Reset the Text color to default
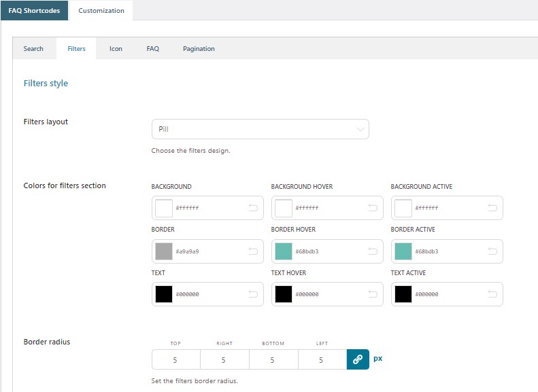Screen dimensions: 538x392 click(x=253, y=294)
